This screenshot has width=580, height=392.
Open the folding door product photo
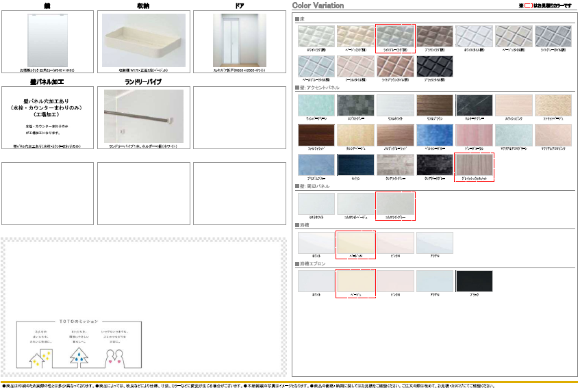point(239,40)
